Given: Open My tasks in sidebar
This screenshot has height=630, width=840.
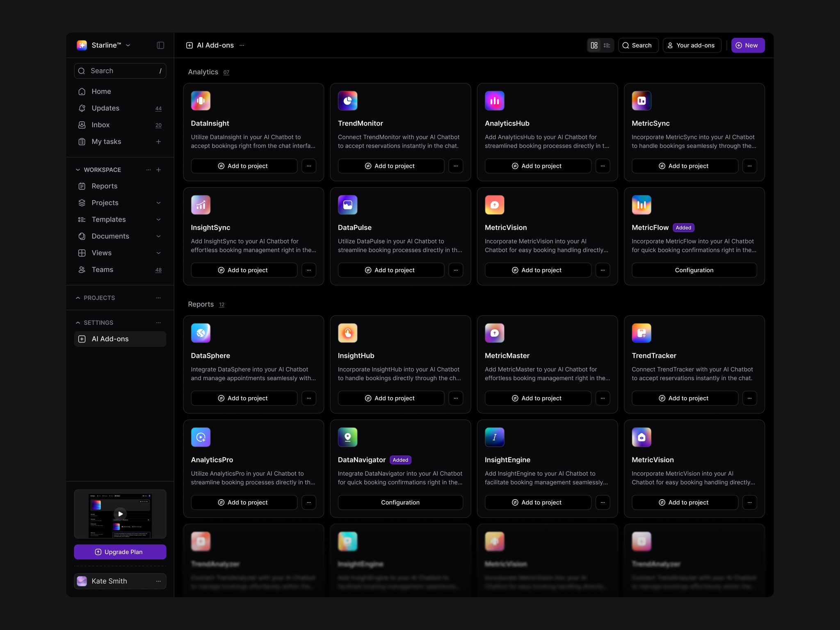Looking at the screenshot, I should click(x=120, y=142).
